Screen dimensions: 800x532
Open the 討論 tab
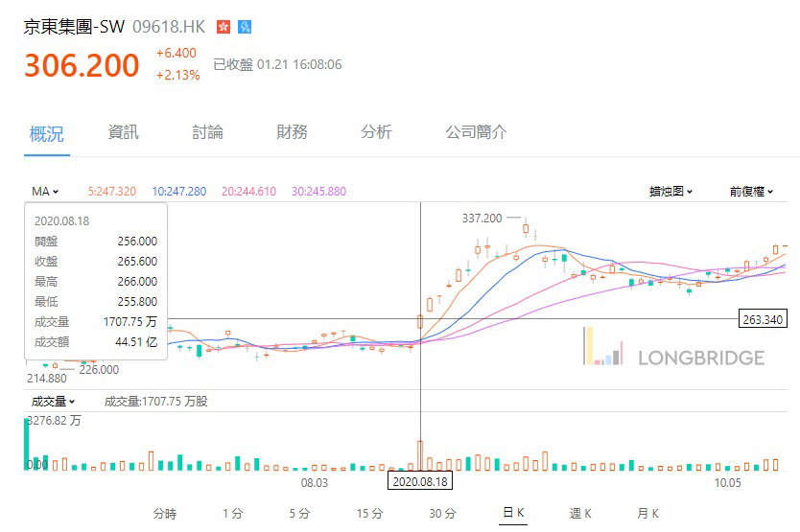click(207, 132)
